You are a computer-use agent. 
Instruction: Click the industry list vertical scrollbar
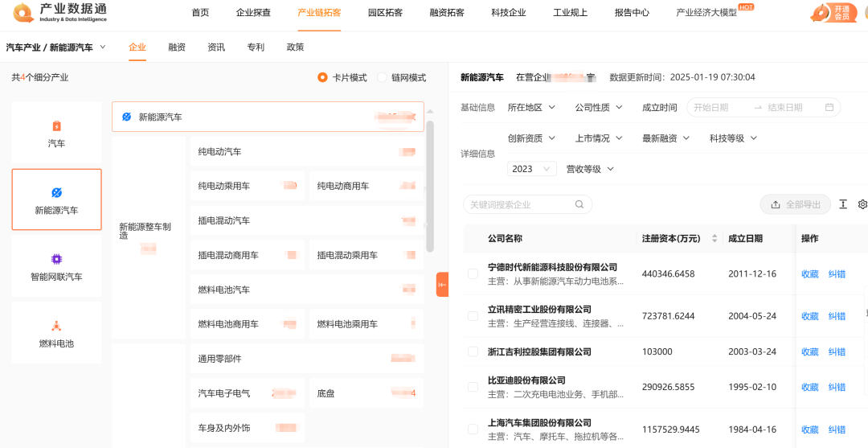pyautogui.click(x=430, y=186)
